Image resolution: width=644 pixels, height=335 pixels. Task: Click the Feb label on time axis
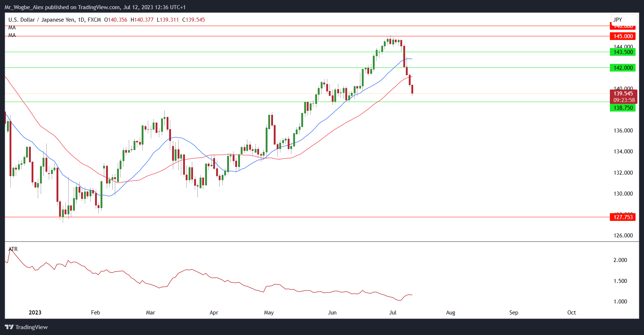coord(95,313)
